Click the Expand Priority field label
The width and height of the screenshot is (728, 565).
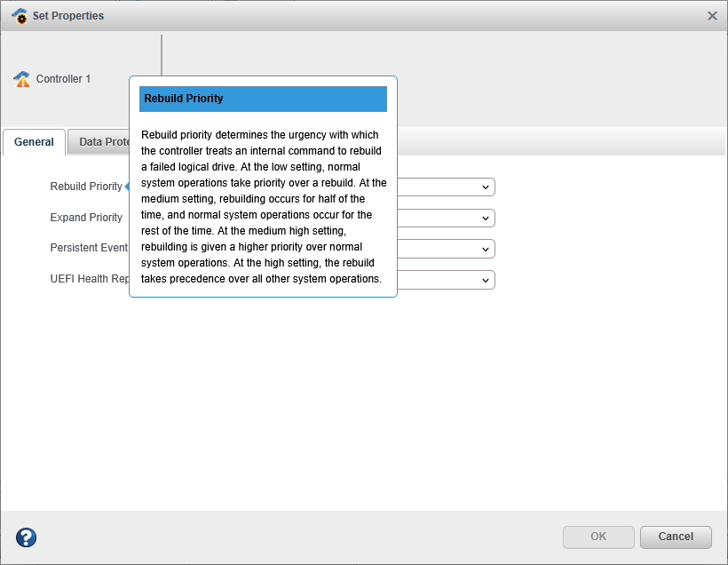(86, 218)
